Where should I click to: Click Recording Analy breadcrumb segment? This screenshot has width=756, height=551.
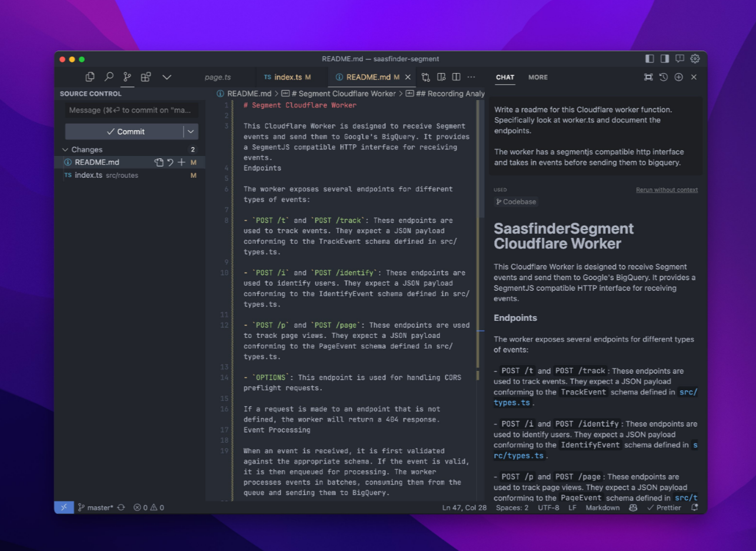445,94
